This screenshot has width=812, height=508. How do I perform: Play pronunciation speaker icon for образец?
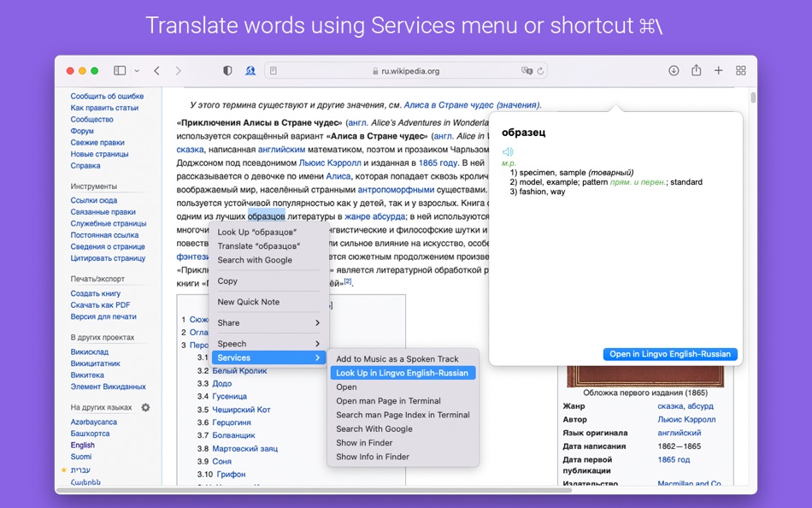[x=508, y=152]
